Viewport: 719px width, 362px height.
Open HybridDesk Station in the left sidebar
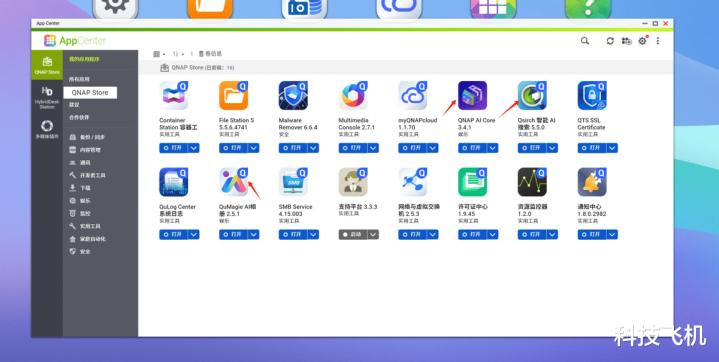click(x=47, y=97)
